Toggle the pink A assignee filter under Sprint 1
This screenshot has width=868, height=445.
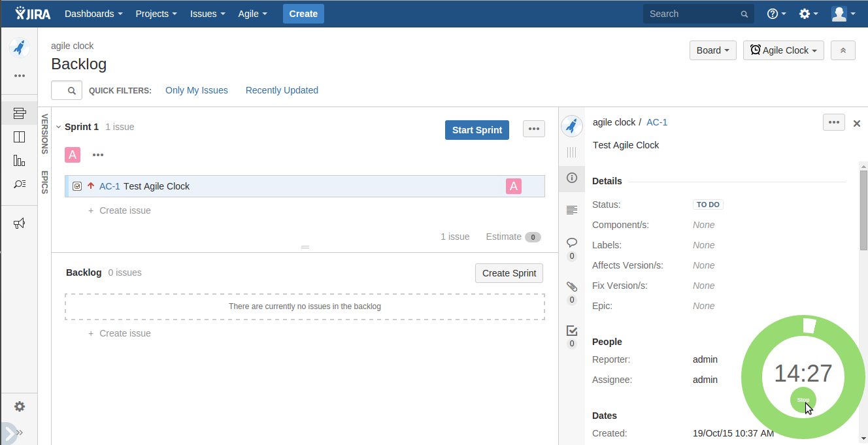coord(73,155)
